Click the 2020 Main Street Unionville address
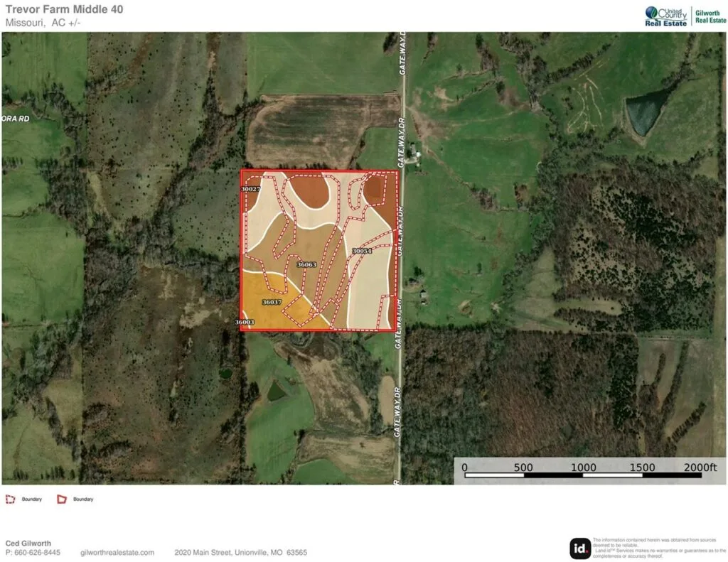Image resolution: width=728 pixels, height=562 pixels. (x=241, y=552)
